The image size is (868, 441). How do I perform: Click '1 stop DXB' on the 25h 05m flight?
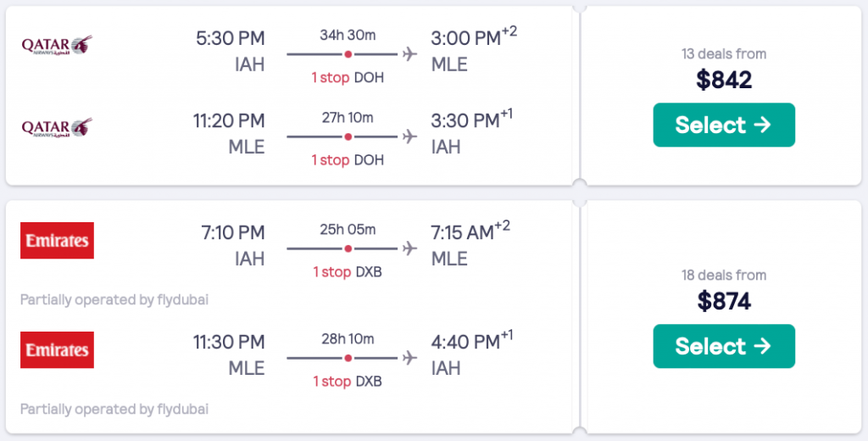[348, 272]
